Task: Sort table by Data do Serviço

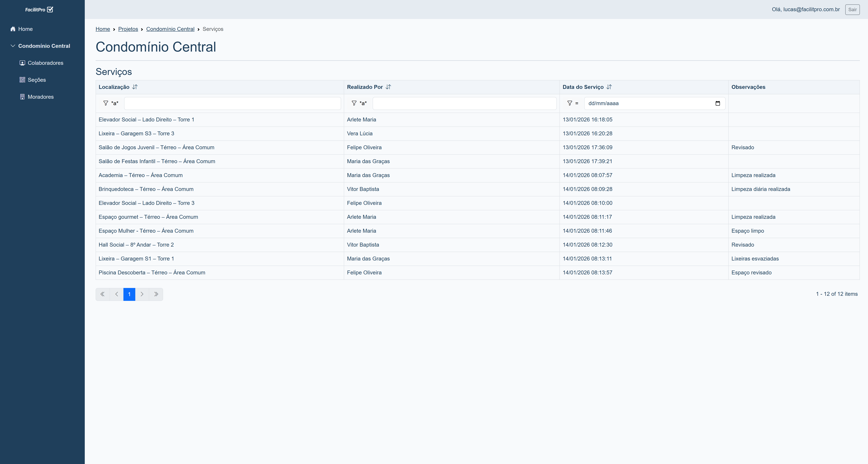Action: point(609,87)
